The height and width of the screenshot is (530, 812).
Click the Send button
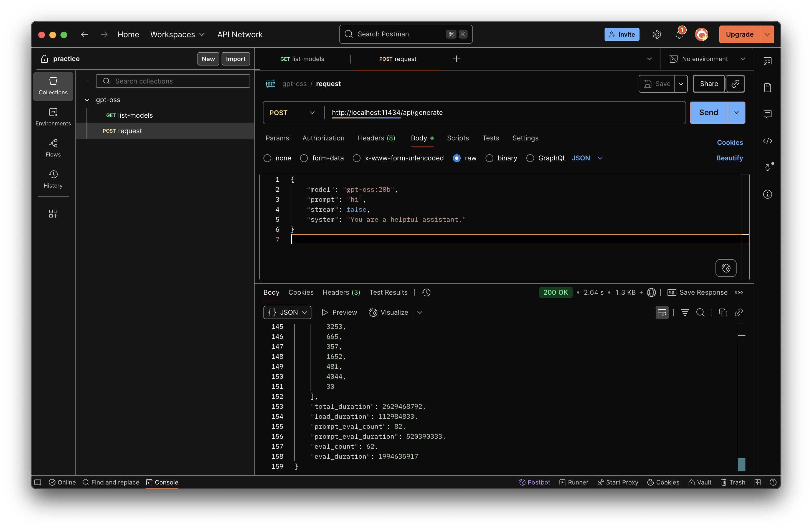click(708, 113)
